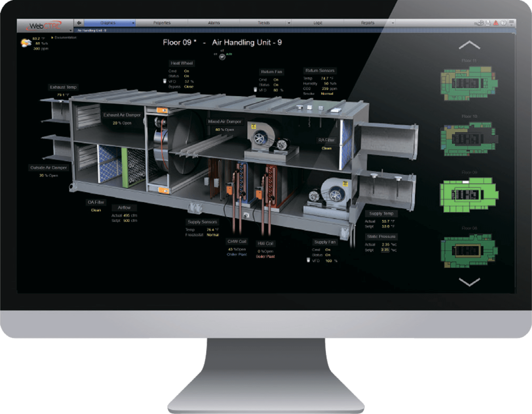Open the help question mark icon
Viewport: 532px width, 414px height.
tap(504, 23)
